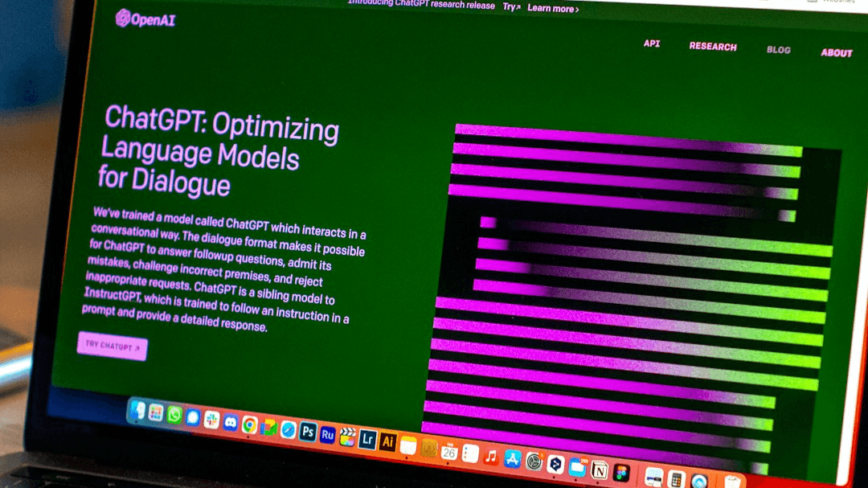This screenshot has height=488, width=868.
Task: Open Finder from the dock
Action: pos(137,411)
